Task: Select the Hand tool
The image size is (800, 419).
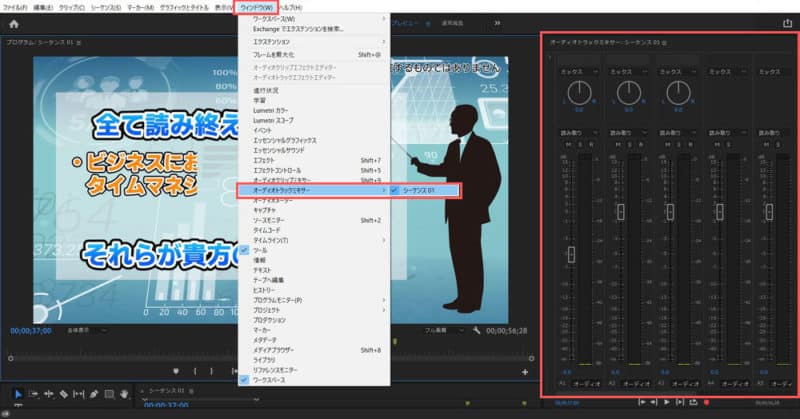Action: [123, 393]
